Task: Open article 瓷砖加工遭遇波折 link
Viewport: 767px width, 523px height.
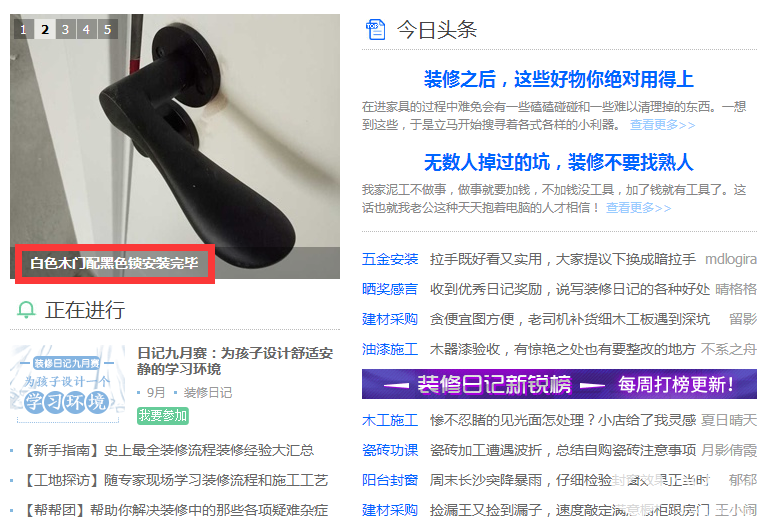Action: (563, 450)
